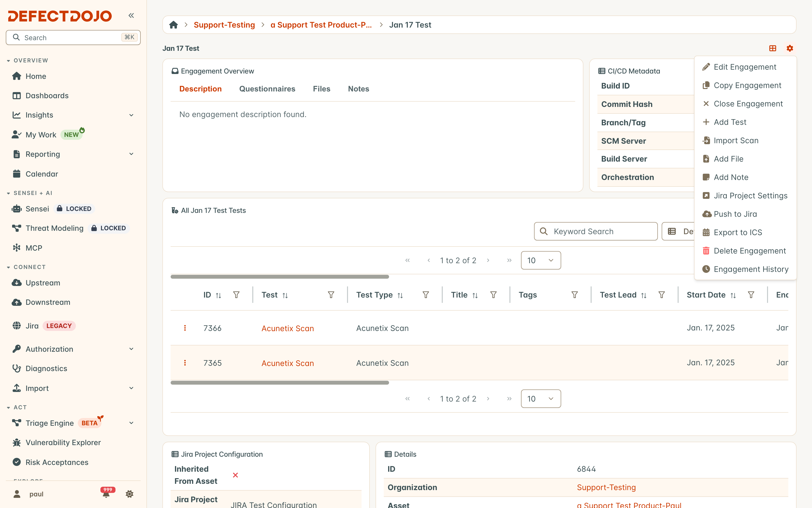Expand the Authorization sidebar section
812x508 pixels.
click(x=131, y=349)
